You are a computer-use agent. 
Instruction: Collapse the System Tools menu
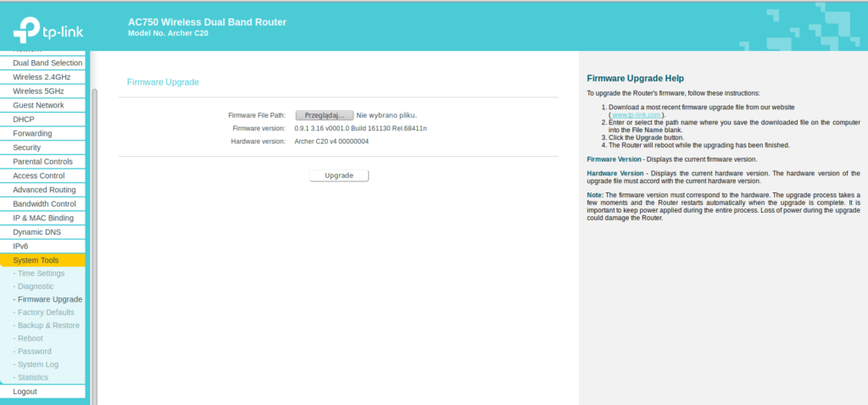(x=36, y=260)
